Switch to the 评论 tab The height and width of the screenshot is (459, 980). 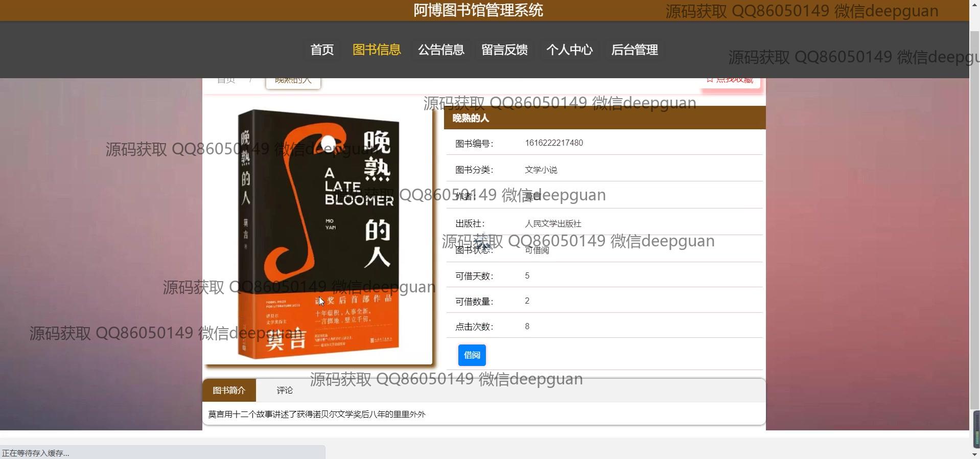pyautogui.click(x=285, y=390)
